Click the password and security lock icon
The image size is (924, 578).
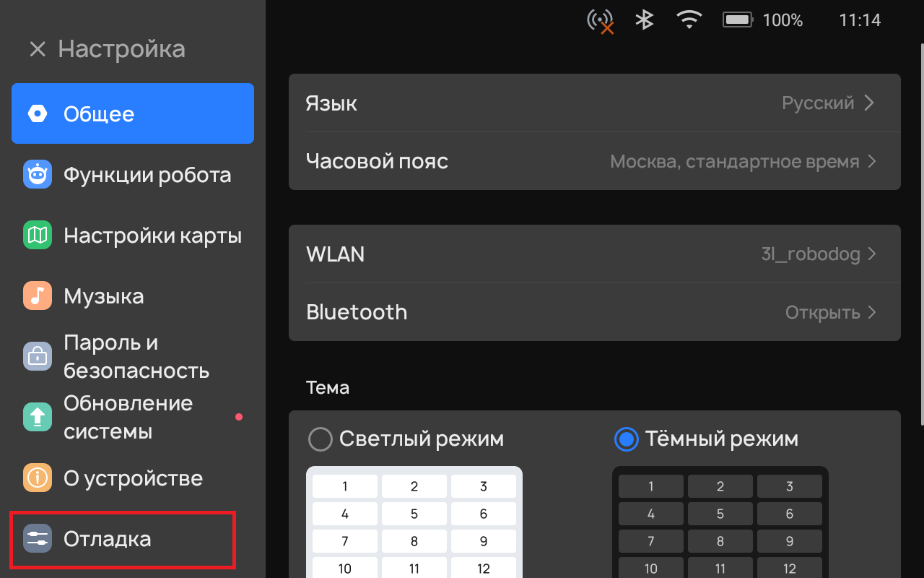coord(37,356)
